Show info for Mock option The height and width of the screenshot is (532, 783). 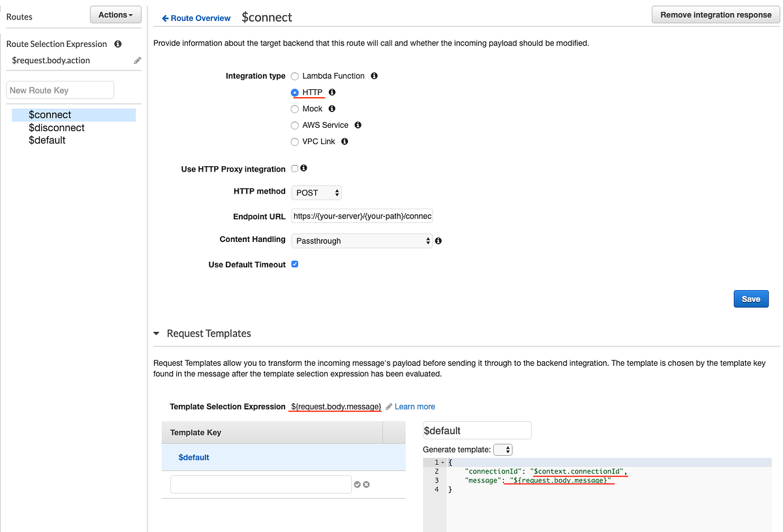tap(332, 108)
